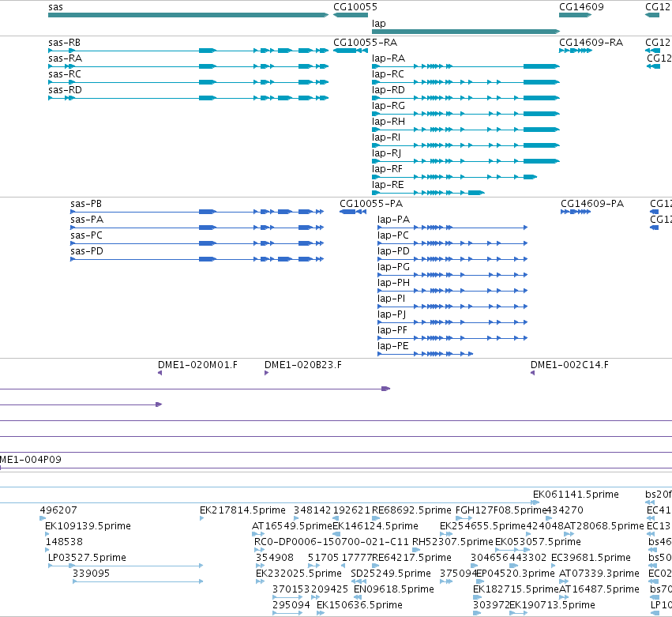Select transcript lap-RA
Screen dimensions: 672x617
pos(466,66)
